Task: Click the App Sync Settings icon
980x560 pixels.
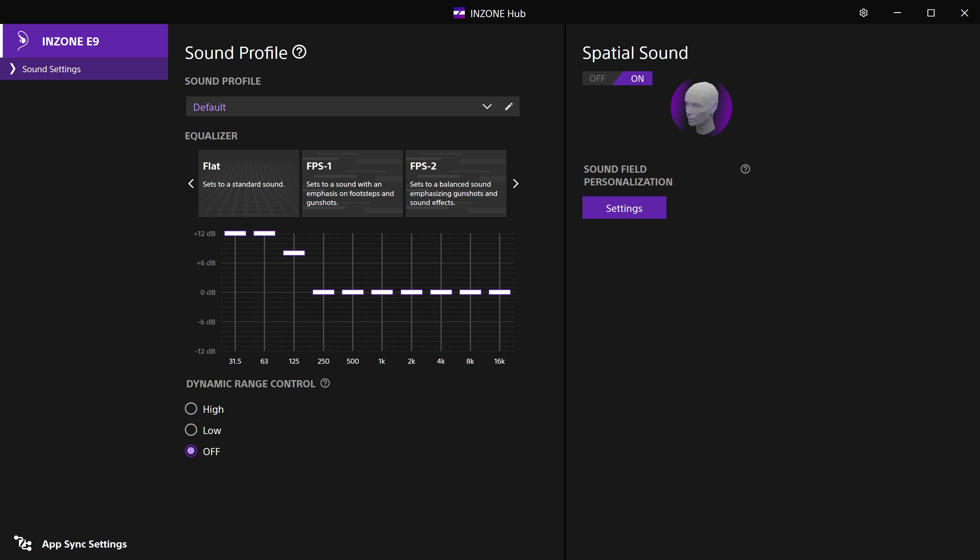Action: 23,543
